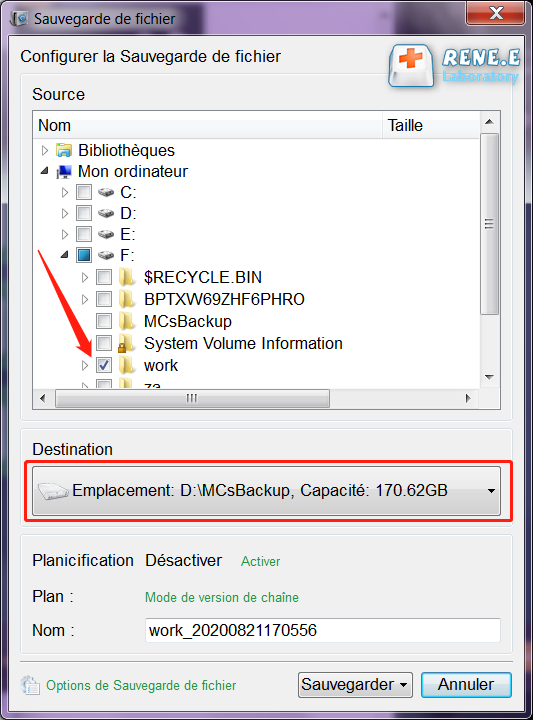Click the Mon ordinateur computer icon

64,172
